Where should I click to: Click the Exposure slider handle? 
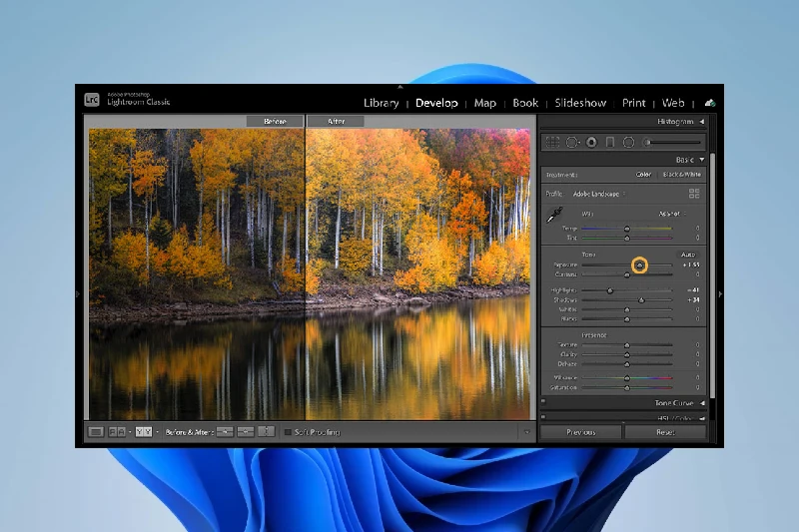640,265
